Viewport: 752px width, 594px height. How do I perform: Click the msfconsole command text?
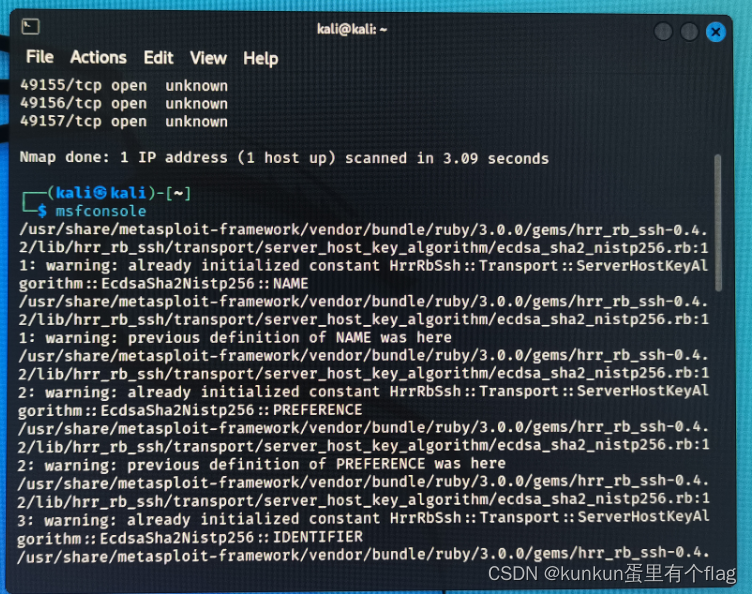click(x=101, y=211)
